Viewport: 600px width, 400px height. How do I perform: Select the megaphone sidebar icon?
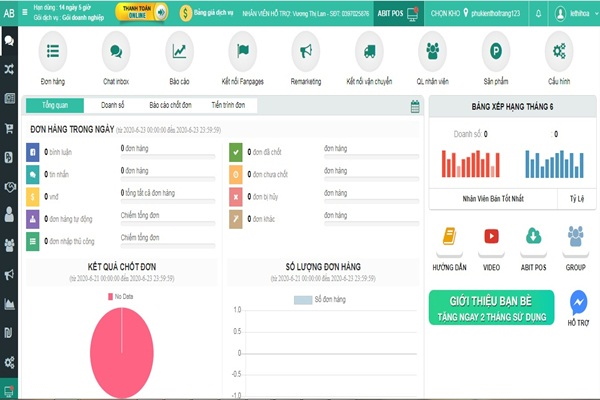click(x=9, y=274)
